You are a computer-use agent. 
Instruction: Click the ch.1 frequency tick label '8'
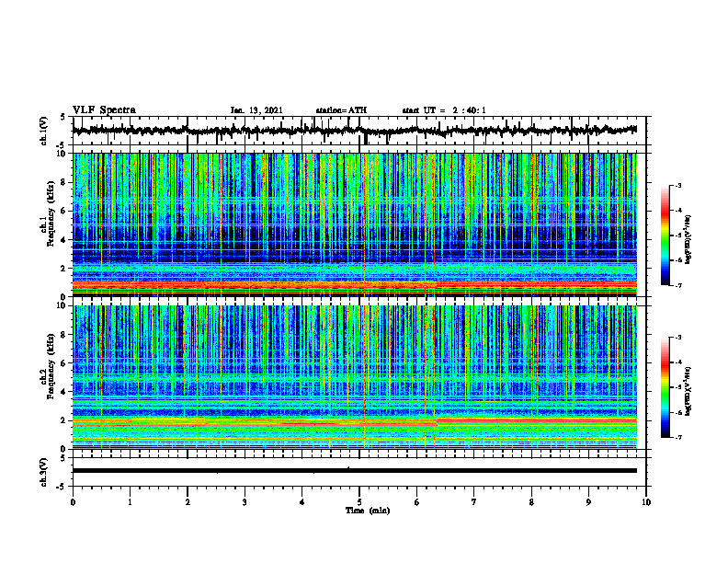click(63, 182)
